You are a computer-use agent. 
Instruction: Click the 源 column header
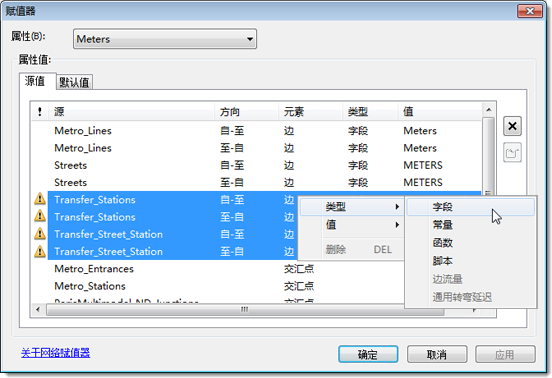point(131,112)
